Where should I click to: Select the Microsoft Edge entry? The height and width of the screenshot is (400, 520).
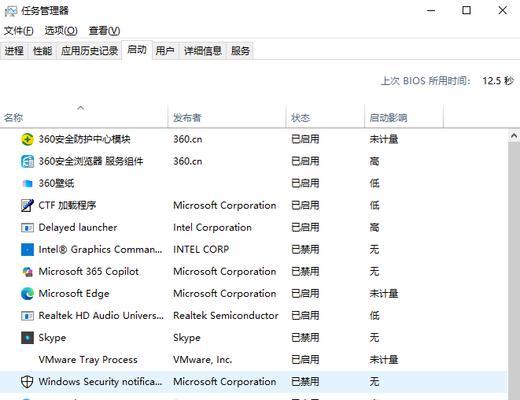(x=74, y=293)
